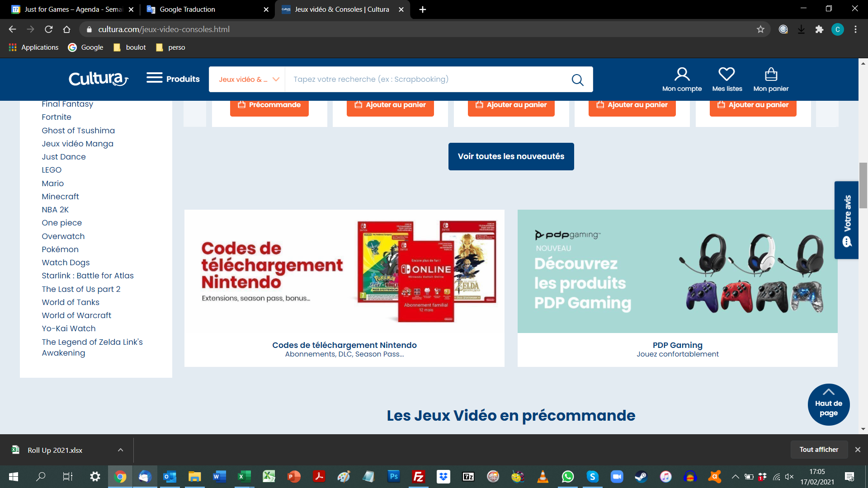
Task: Expand Roll Up 2021.xlsx download options
Action: pyautogui.click(x=120, y=450)
